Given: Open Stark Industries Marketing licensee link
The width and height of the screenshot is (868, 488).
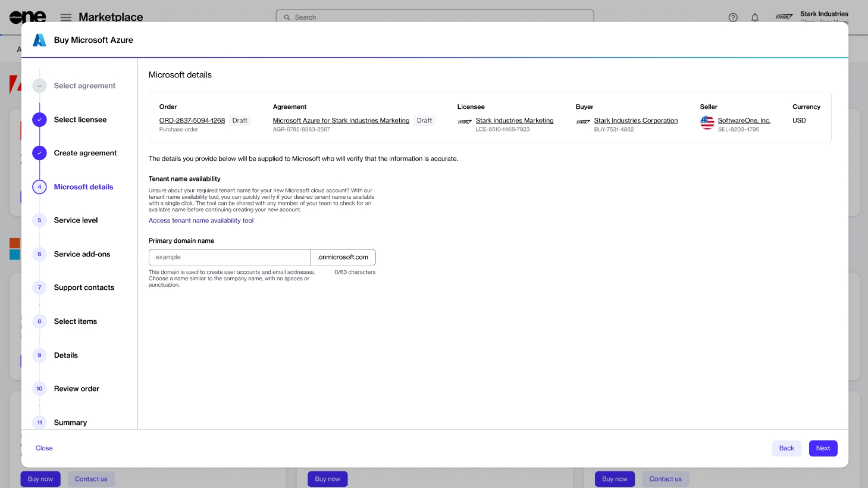Looking at the screenshot, I should (514, 120).
